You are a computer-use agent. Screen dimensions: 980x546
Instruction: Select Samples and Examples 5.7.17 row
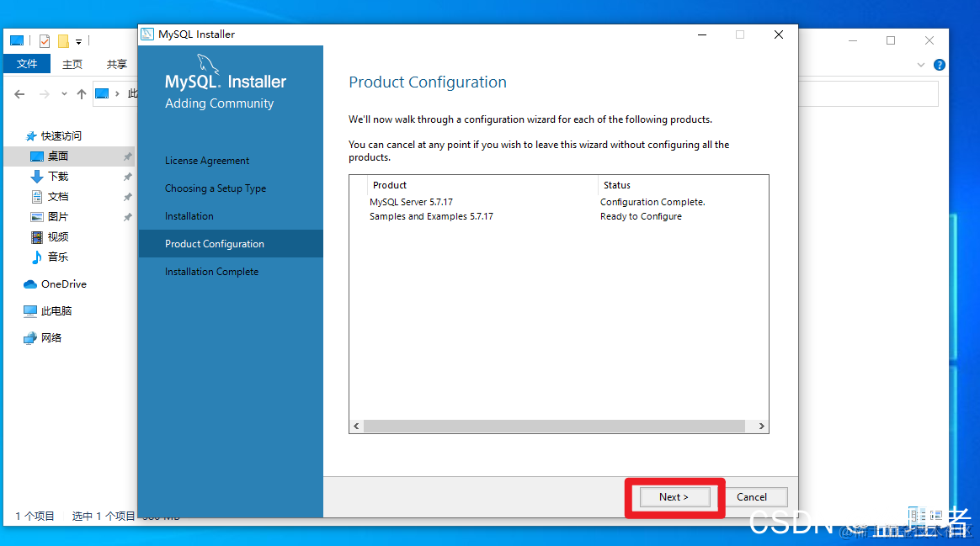(x=431, y=216)
